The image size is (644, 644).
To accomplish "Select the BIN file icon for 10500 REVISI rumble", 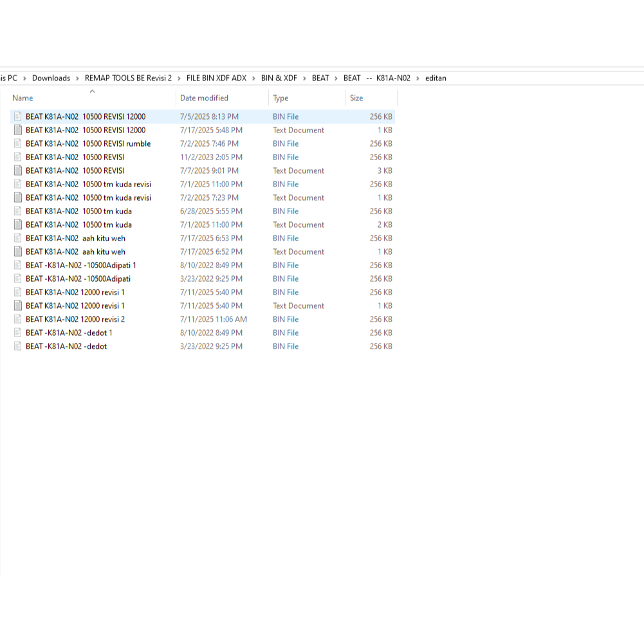I will click(18, 143).
